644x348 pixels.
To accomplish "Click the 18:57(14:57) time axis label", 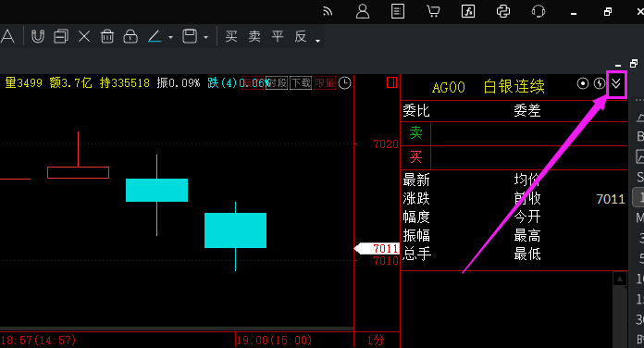I will pyautogui.click(x=38, y=341).
